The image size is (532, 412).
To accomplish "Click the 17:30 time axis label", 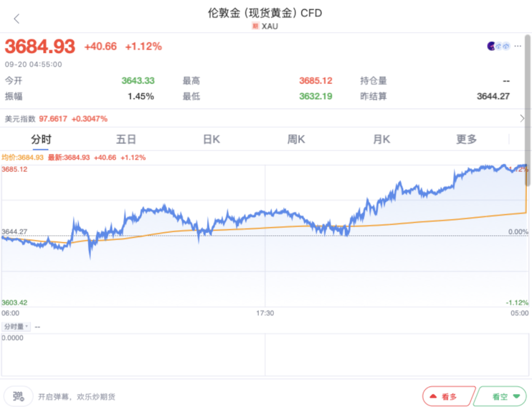I will (265, 313).
